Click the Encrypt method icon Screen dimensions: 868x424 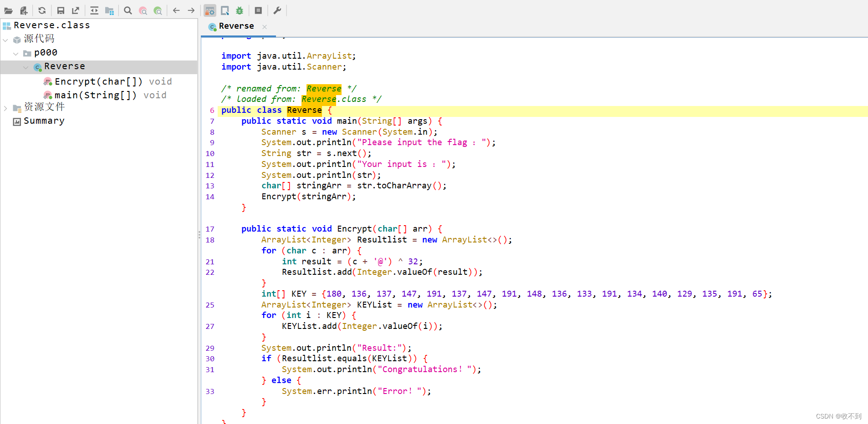tap(48, 81)
